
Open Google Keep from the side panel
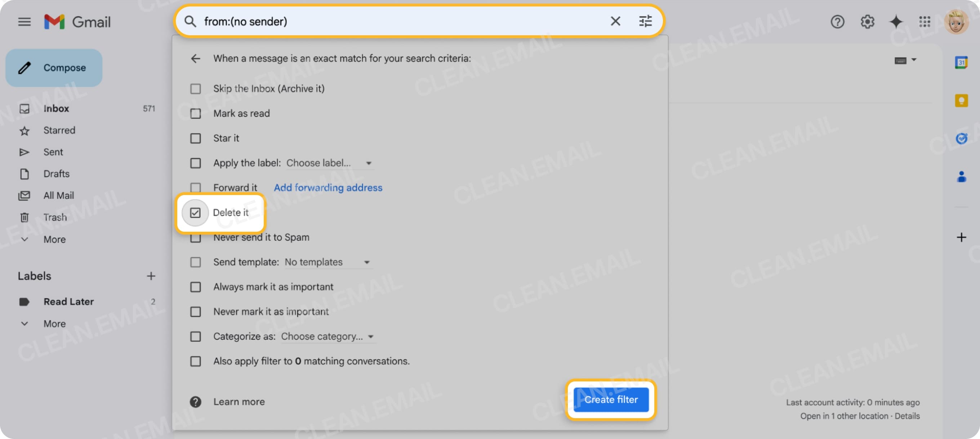(x=962, y=100)
